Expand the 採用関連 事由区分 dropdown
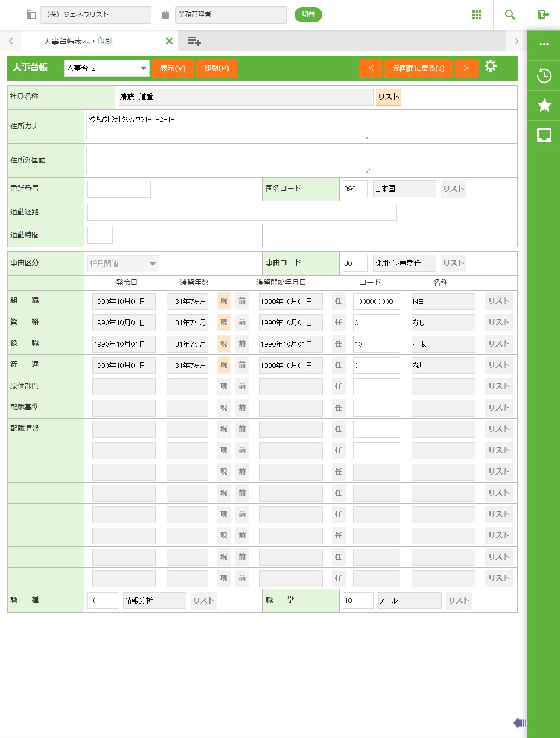Image resolution: width=560 pixels, height=738 pixels. [x=123, y=263]
